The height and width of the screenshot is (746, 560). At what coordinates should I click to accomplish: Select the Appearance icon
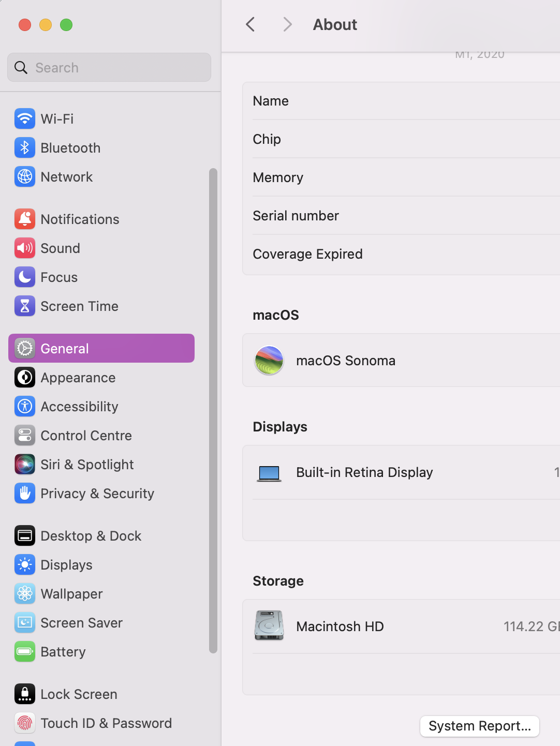(x=25, y=378)
